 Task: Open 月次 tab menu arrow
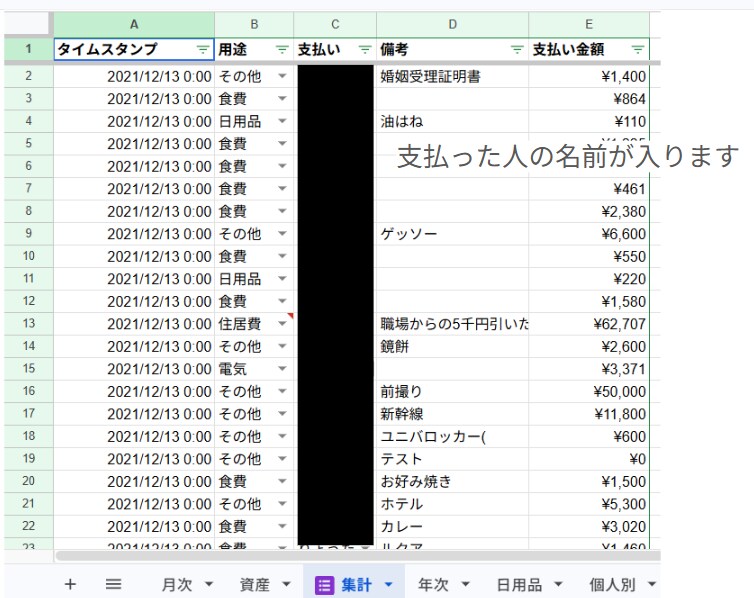[x=209, y=585]
